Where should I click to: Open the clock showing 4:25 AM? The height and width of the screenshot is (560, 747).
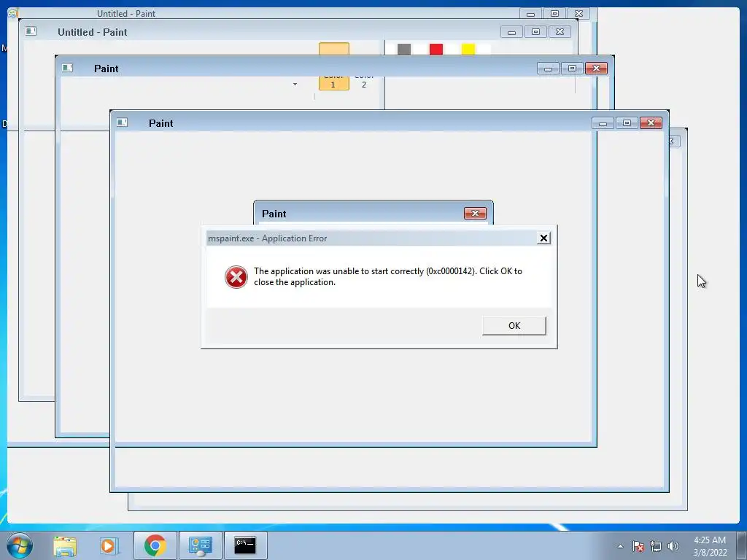[x=710, y=546]
